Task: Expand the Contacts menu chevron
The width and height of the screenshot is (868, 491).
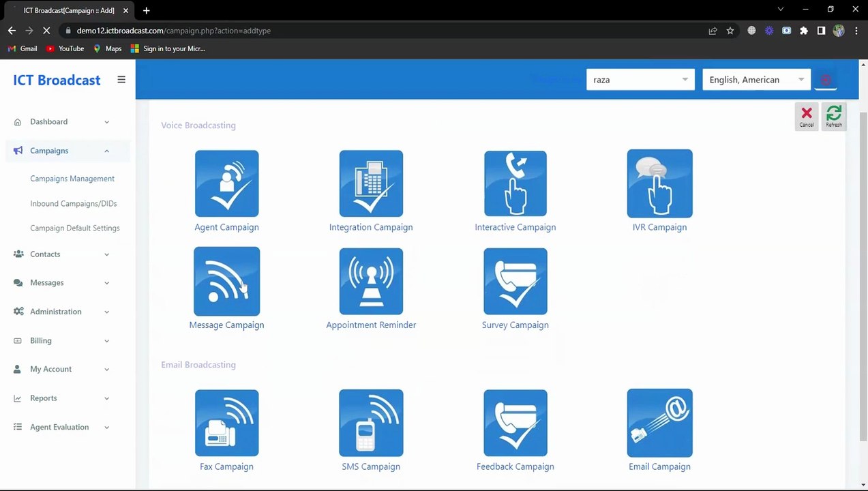Action: point(106,254)
